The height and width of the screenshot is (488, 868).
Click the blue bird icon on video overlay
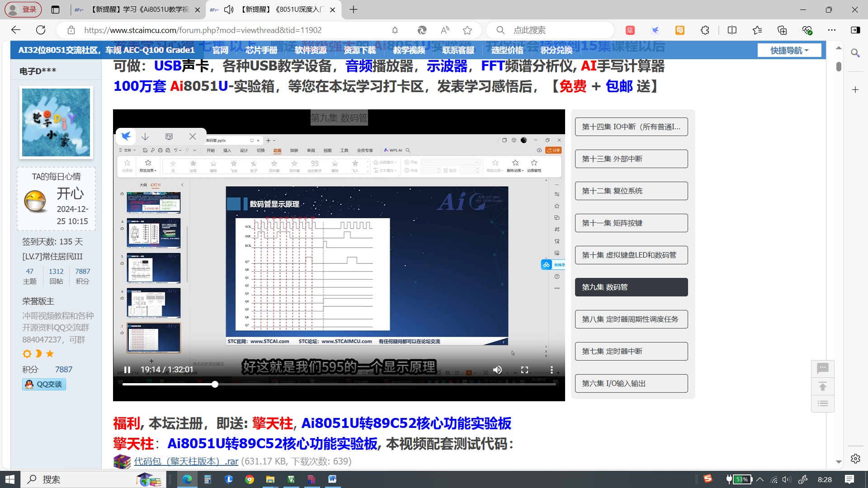(126, 136)
